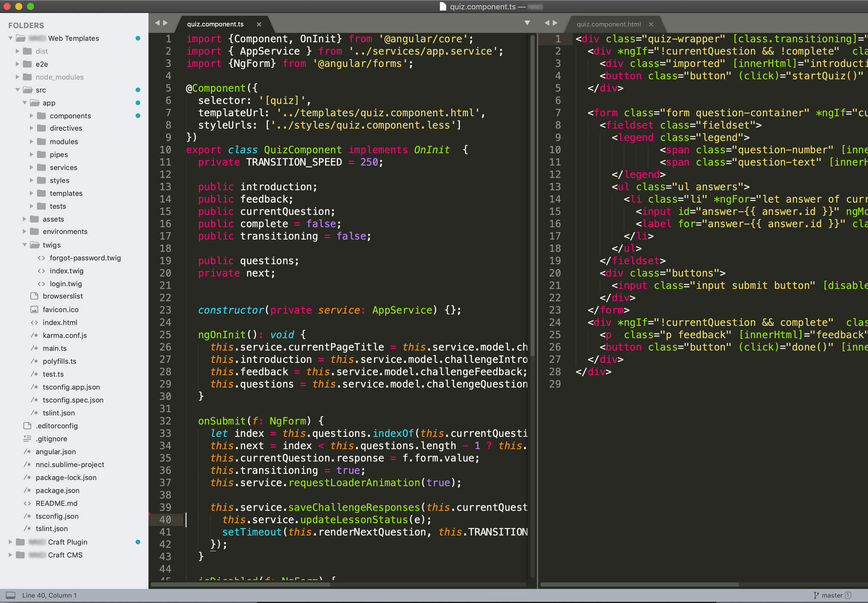Close the quiz.component.ts tab
The width and height of the screenshot is (868, 603).
click(259, 24)
